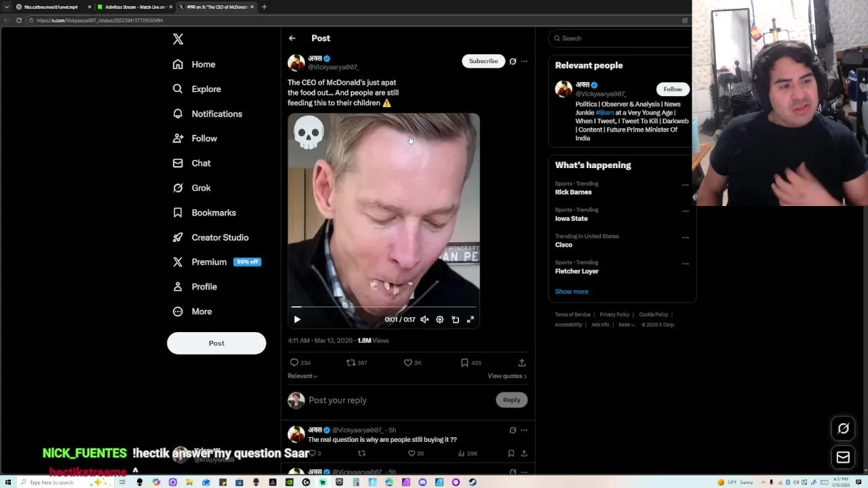Share the main post

click(521, 363)
